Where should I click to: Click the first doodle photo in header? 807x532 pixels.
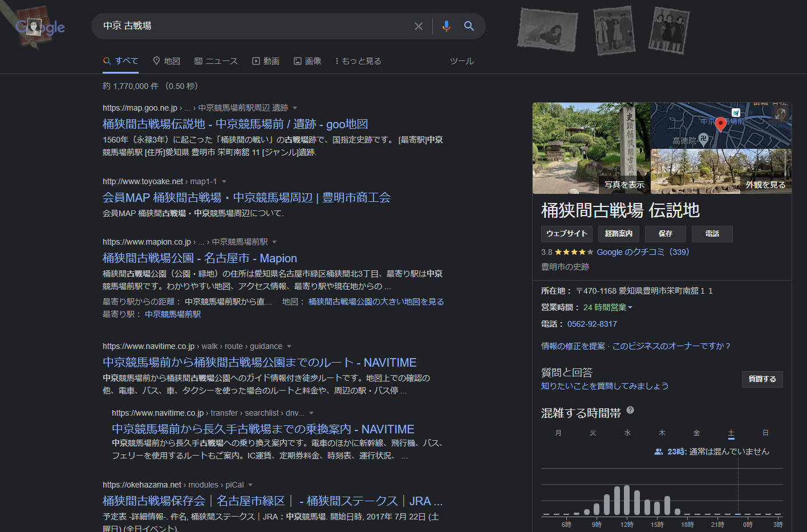(548, 29)
